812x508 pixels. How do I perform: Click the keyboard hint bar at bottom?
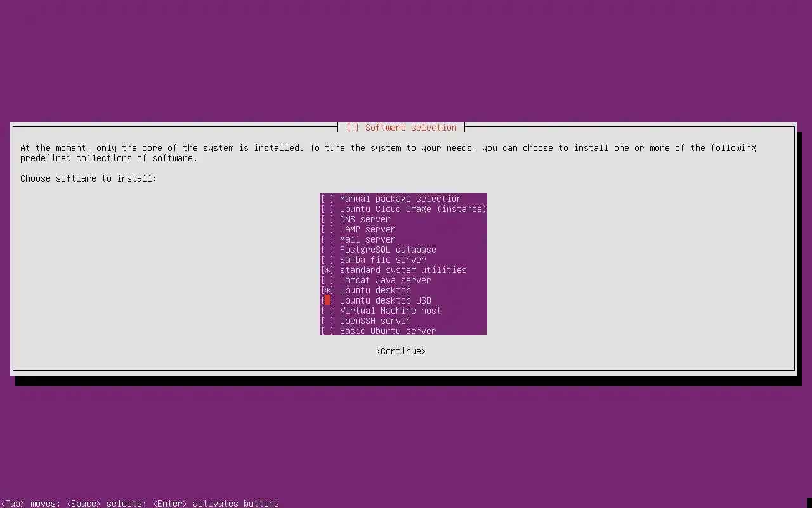coord(140,504)
